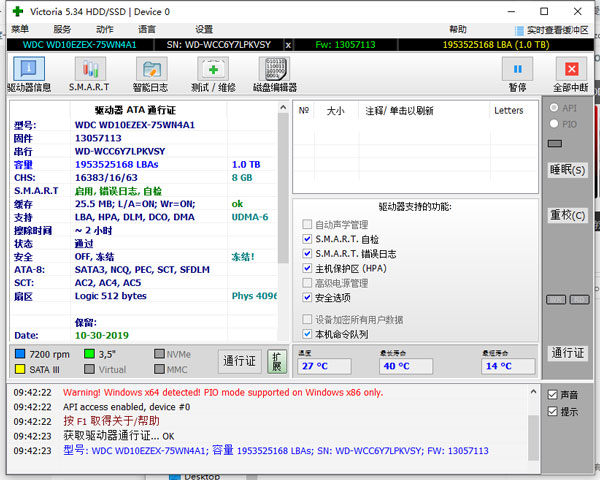Click the 按 F1 取得关于/帮助 log line

(111, 421)
